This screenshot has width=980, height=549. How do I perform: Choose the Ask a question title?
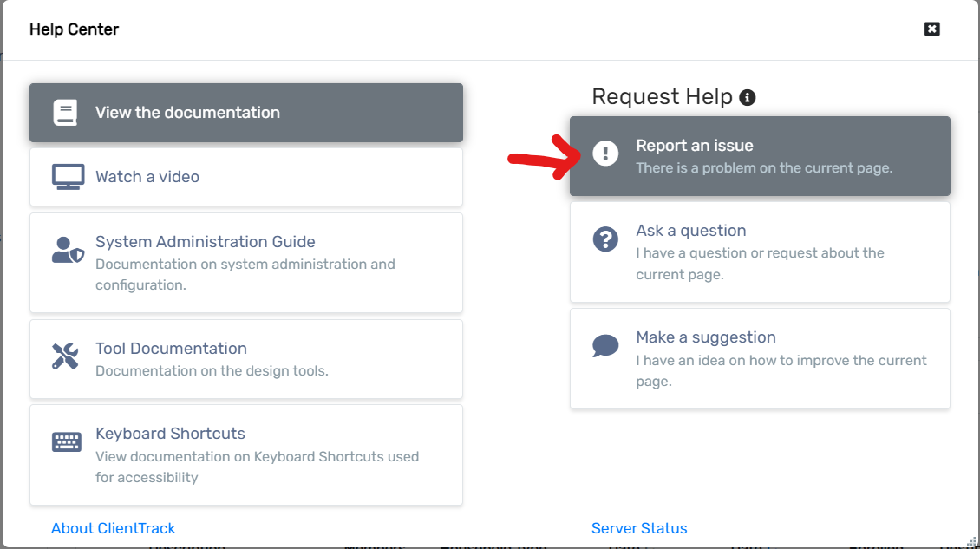691,231
